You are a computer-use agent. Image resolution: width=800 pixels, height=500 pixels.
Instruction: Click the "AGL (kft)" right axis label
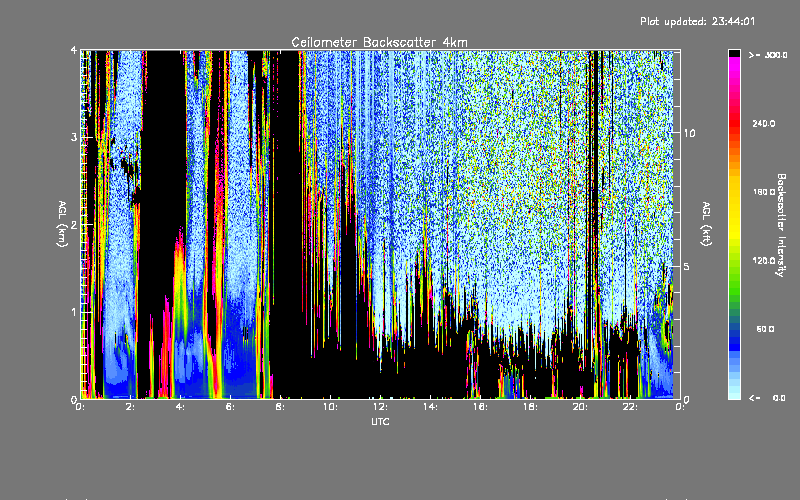706,224
